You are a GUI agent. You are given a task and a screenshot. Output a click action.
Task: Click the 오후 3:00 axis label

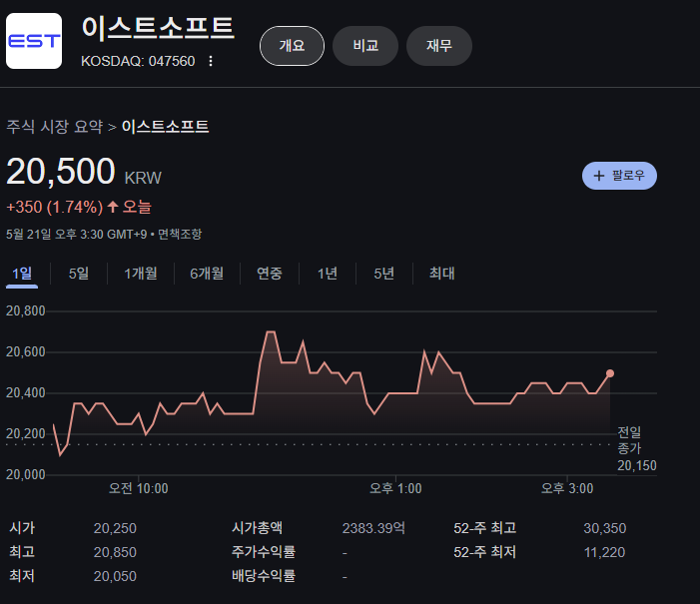(567, 488)
